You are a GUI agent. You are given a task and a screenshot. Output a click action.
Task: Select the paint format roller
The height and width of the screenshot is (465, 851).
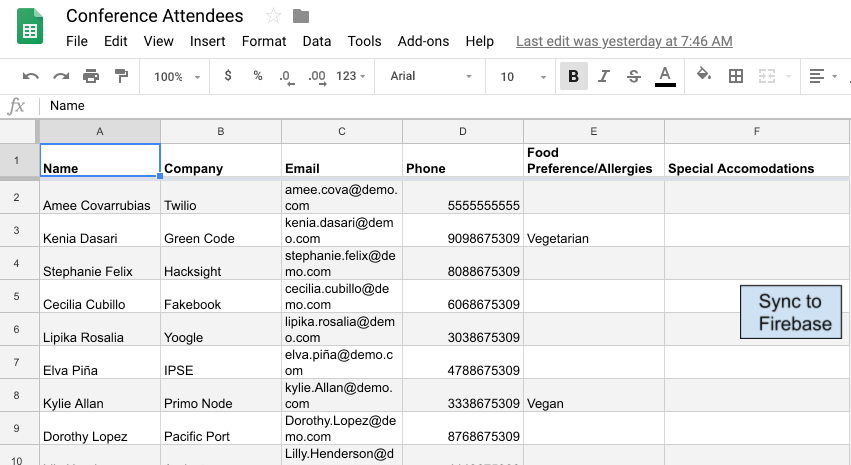[x=121, y=76]
